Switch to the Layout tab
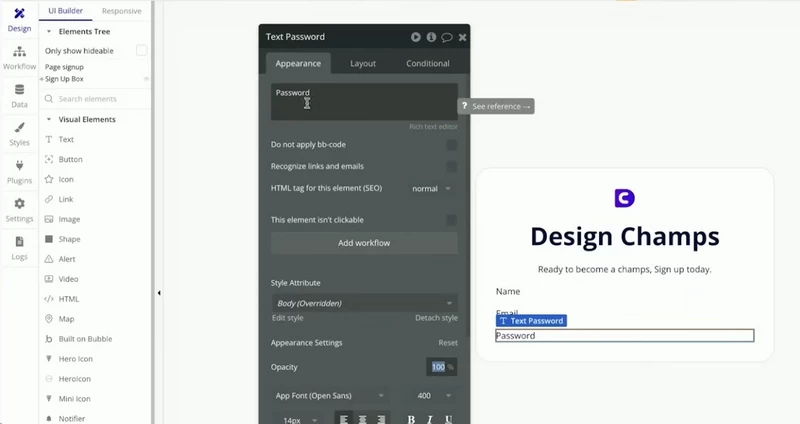The image size is (800, 424). 363,63
